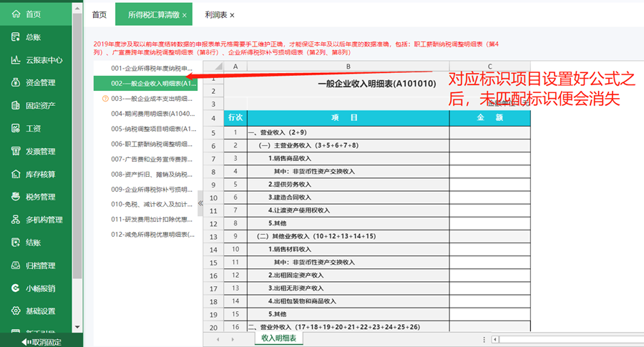This screenshot has height=347, width=644.
Task: Open the 基础设置 gear icon
Action: pyautogui.click(x=16, y=311)
